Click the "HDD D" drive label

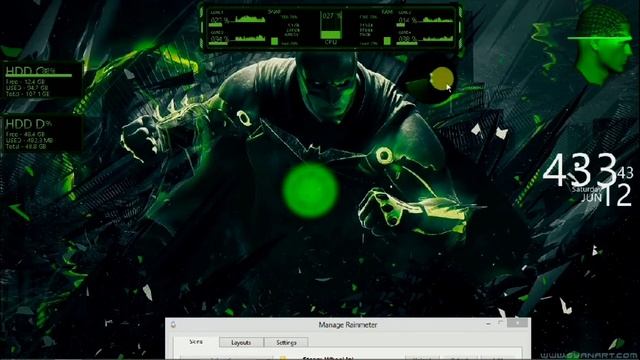pyautogui.click(x=25, y=124)
